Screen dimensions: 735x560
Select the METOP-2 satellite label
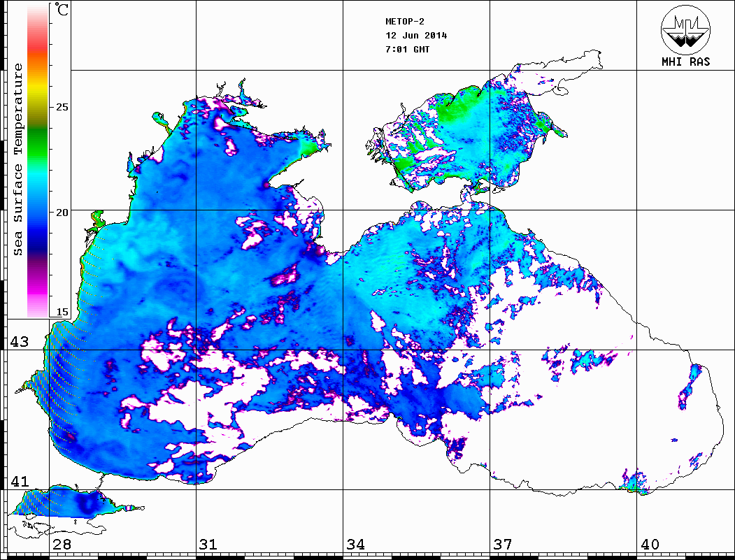pyautogui.click(x=405, y=22)
